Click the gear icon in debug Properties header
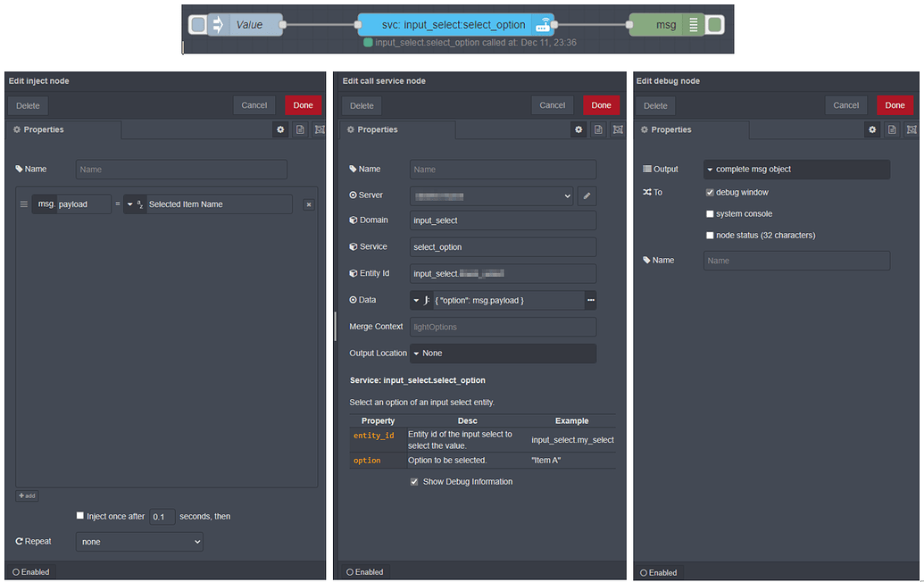Screen dimensions: 924x582 (x=872, y=129)
